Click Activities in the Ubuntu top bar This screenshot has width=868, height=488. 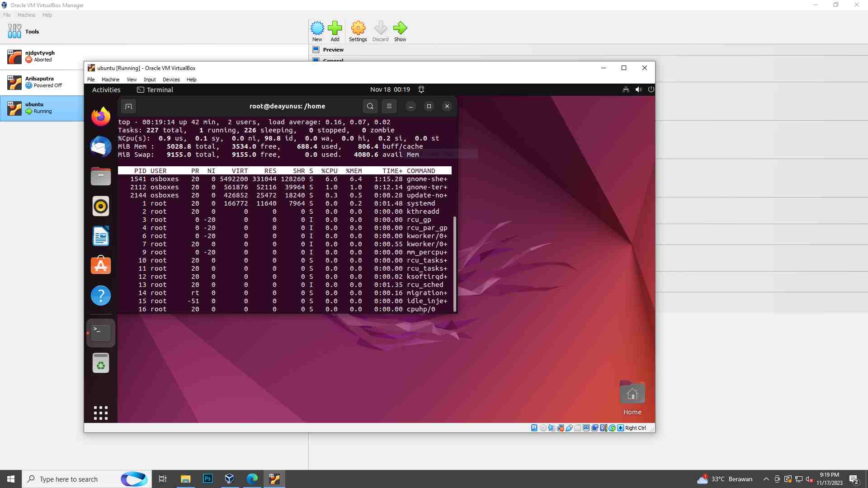[x=106, y=90]
